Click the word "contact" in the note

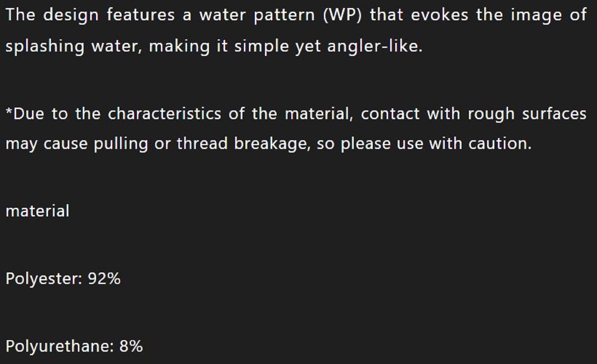pyautogui.click(x=390, y=114)
